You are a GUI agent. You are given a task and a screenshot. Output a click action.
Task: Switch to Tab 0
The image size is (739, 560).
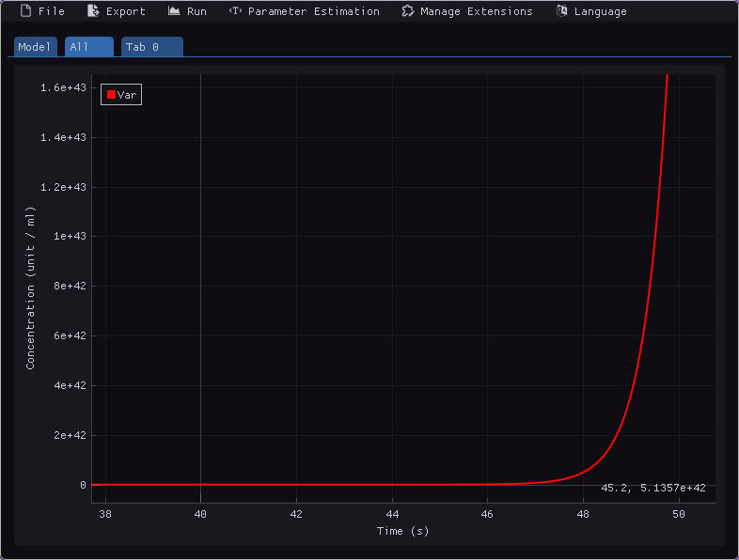coord(151,47)
